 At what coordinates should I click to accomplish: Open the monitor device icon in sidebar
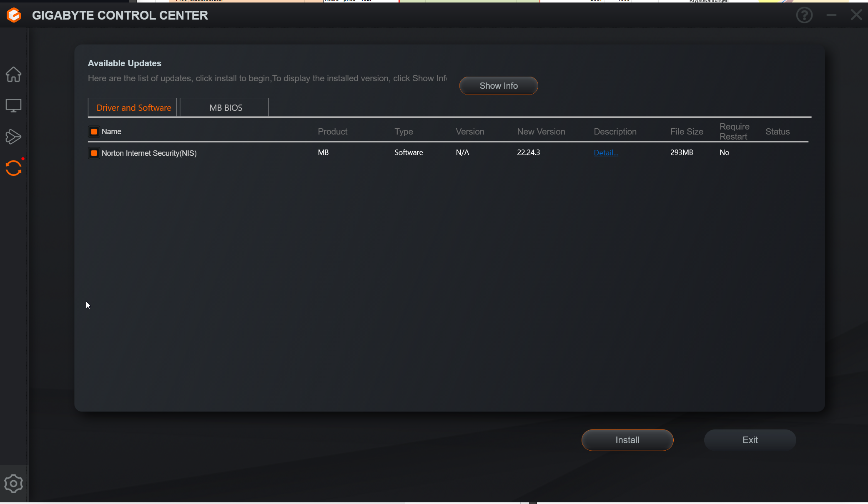coord(13,106)
